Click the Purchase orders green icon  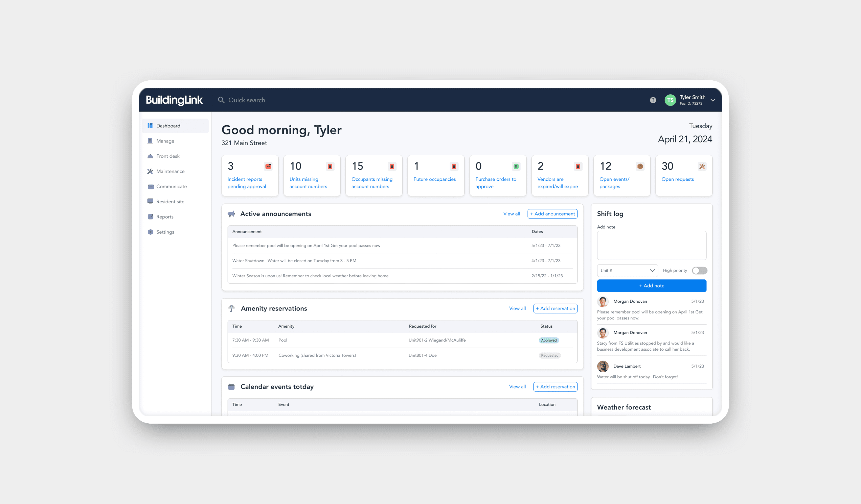tap(516, 166)
